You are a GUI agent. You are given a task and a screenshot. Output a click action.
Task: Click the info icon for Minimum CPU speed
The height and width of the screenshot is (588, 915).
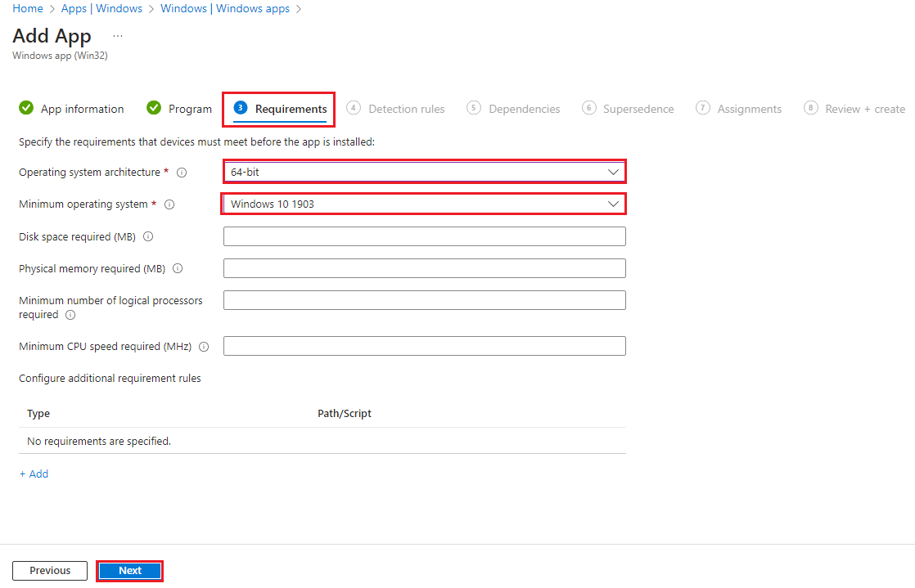[x=203, y=346]
